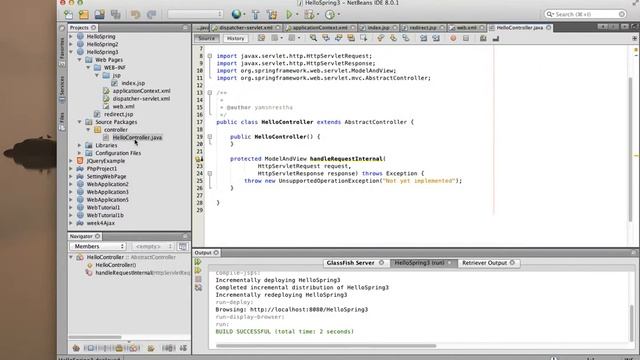640x360 pixels.
Task: Click the New Project toolbar icon
Action: 84,15
